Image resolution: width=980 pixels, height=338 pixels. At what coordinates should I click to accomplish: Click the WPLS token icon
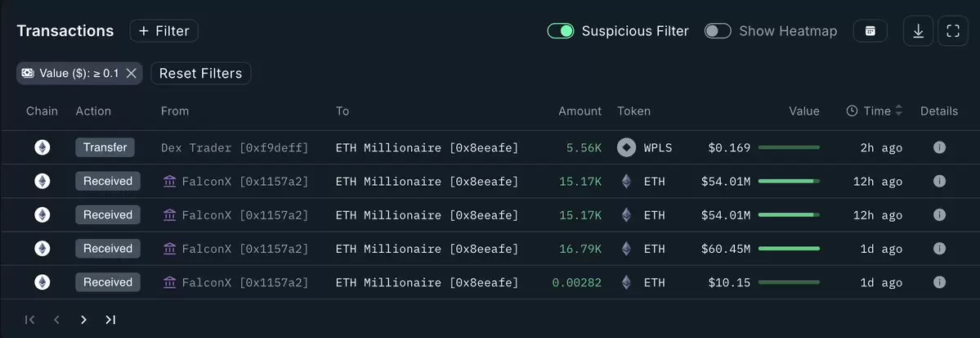pyautogui.click(x=626, y=147)
